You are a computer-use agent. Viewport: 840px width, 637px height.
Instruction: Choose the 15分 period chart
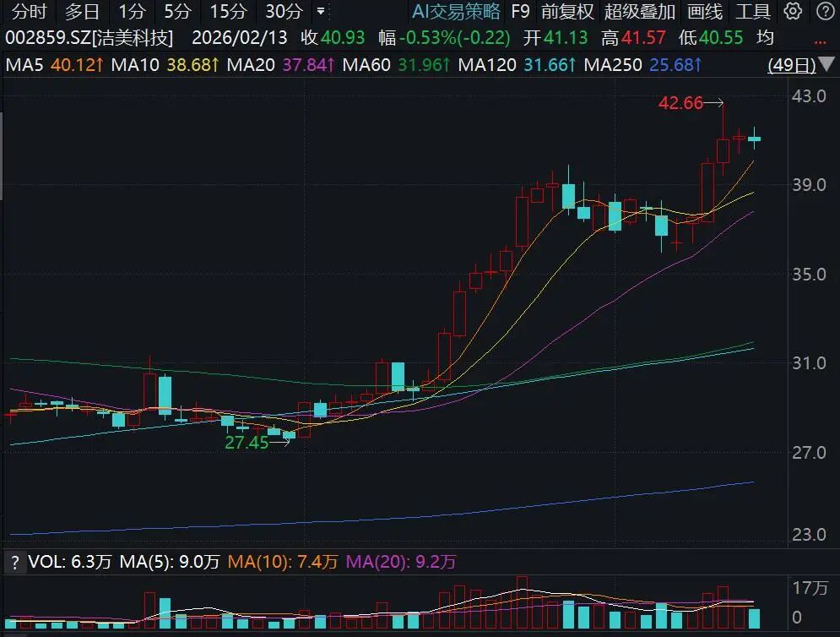tap(228, 12)
